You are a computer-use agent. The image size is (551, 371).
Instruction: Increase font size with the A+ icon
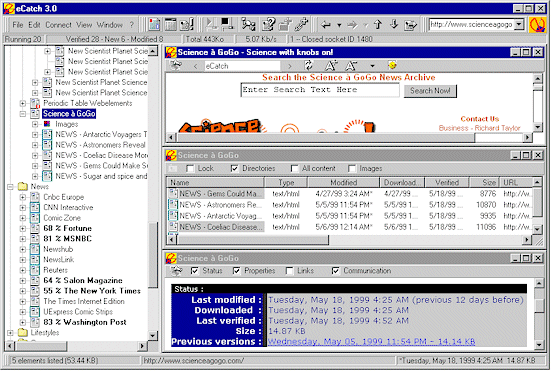click(x=331, y=65)
